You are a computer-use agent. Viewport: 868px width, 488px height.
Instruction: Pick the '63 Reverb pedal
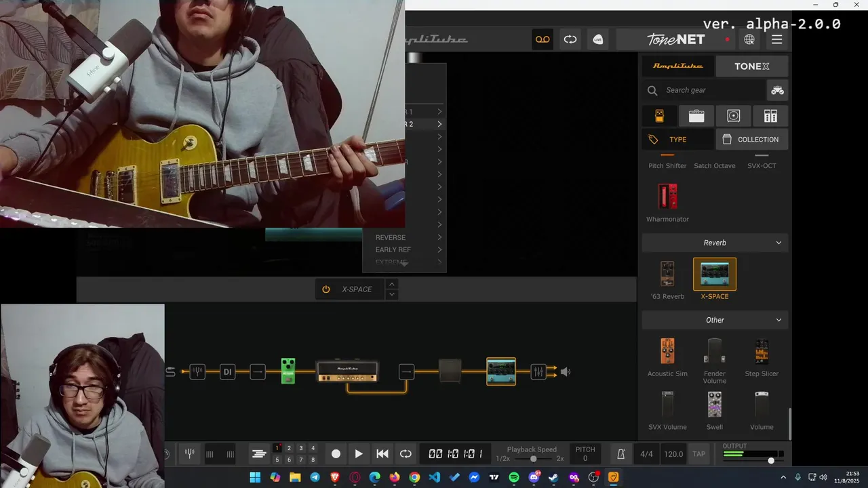coord(667,279)
